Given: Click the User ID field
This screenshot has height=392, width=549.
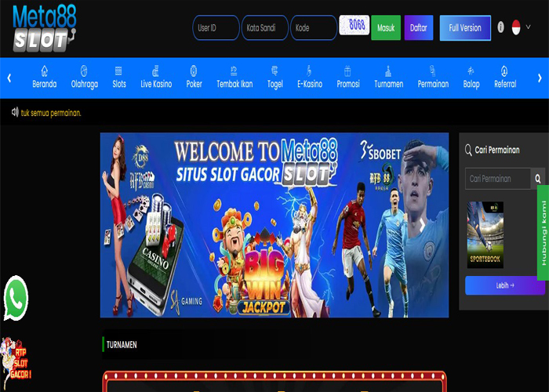Looking at the screenshot, I should pyautogui.click(x=216, y=27).
